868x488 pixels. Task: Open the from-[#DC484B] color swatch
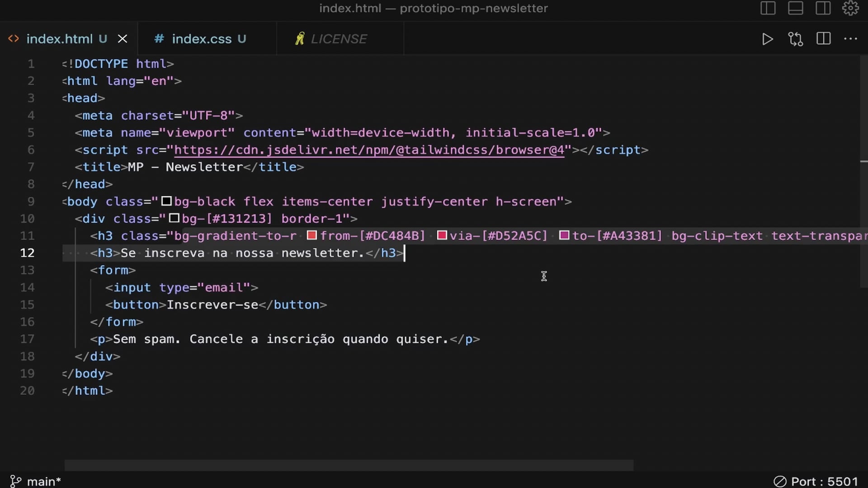(x=311, y=235)
